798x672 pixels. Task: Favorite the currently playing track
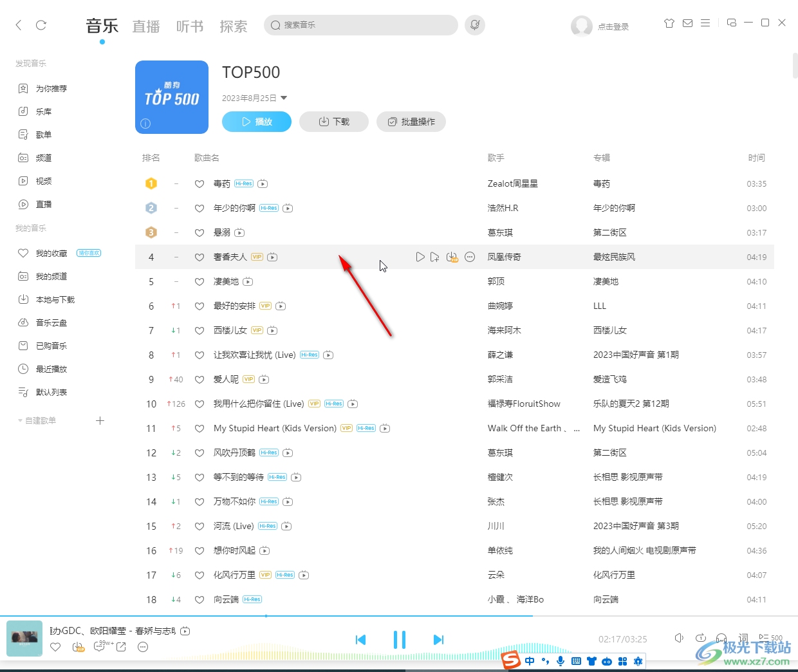pyautogui.click(x=55, y=647)
